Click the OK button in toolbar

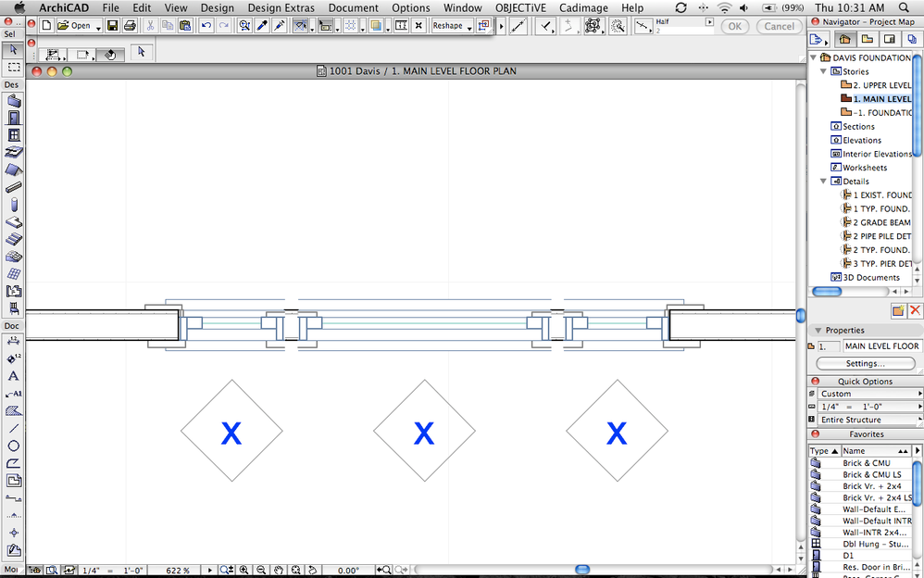point(735,26)
